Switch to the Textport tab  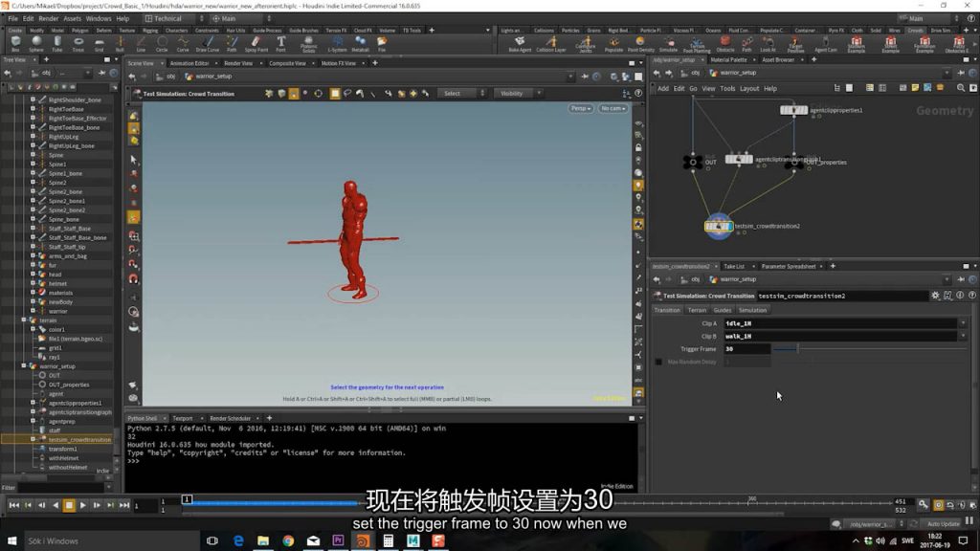[183, 419]
